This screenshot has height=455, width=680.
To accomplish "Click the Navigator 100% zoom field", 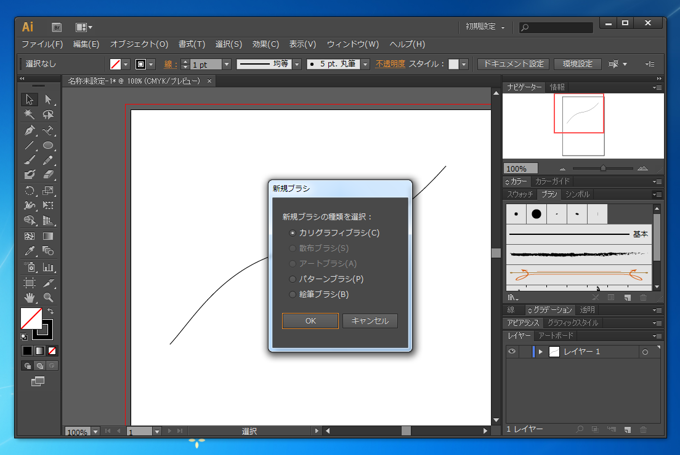I will pos(521,168).
